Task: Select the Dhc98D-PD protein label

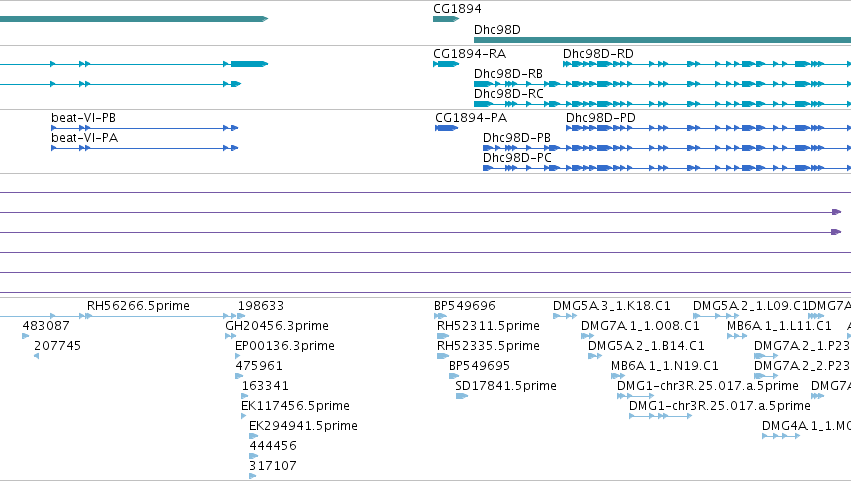Action: point(601,118)
